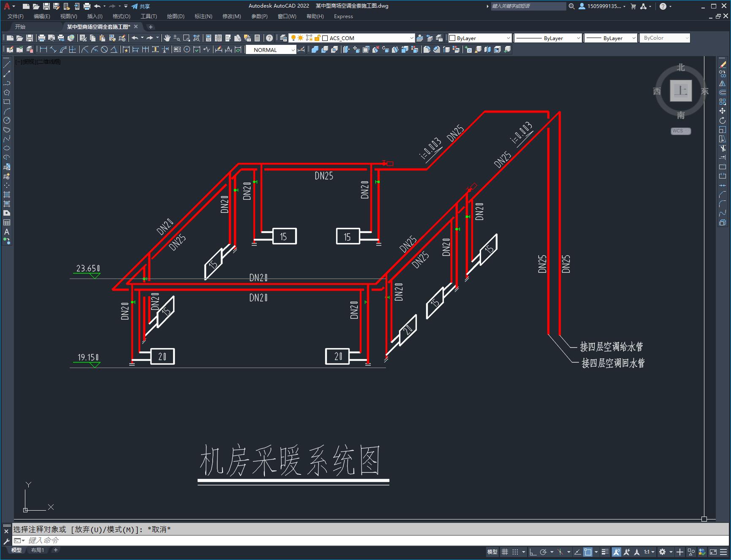Image resolution: width=731 pixels, height=560 pixels.
Task: Click the Redo arrow icon
Action: 149,38
